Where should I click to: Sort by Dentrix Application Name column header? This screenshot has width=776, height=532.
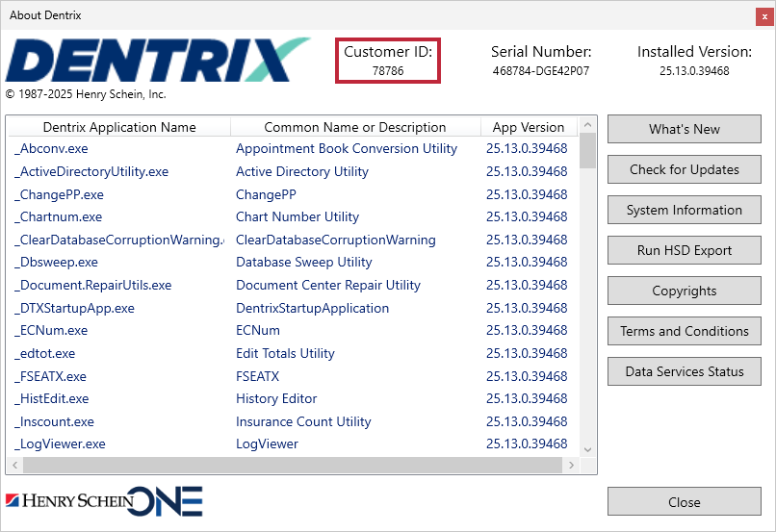pos(119,127)
